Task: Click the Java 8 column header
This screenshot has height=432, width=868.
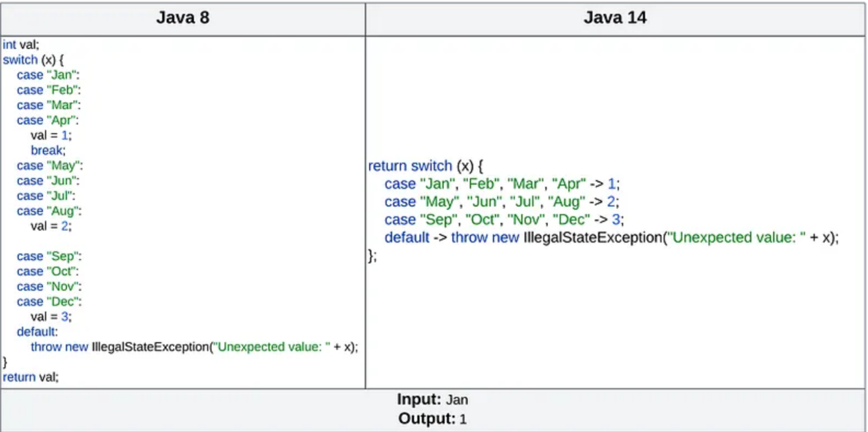Action: click(x=183, y=18)
